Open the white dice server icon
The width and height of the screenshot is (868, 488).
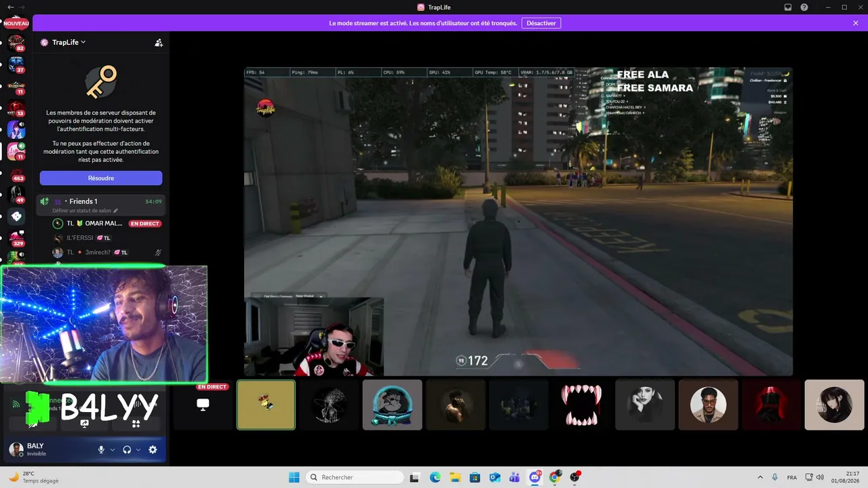click(16, 217)
